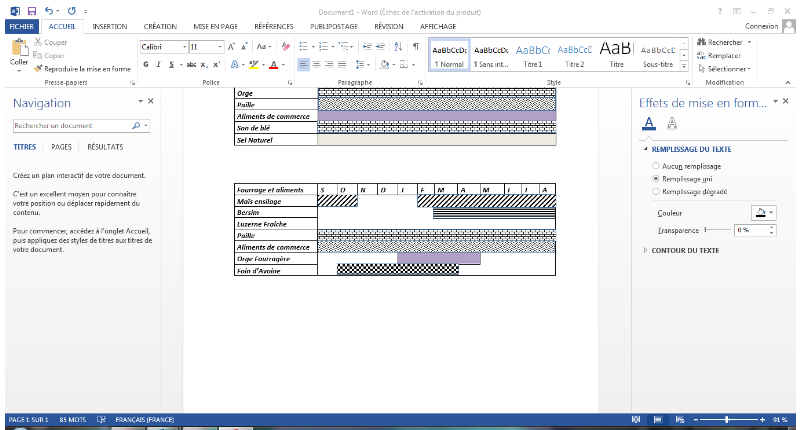The height and width of the screenshot is (430, 800).
Task: Show paragraph marks with pilcrow icon
Action: click(415, 46)
